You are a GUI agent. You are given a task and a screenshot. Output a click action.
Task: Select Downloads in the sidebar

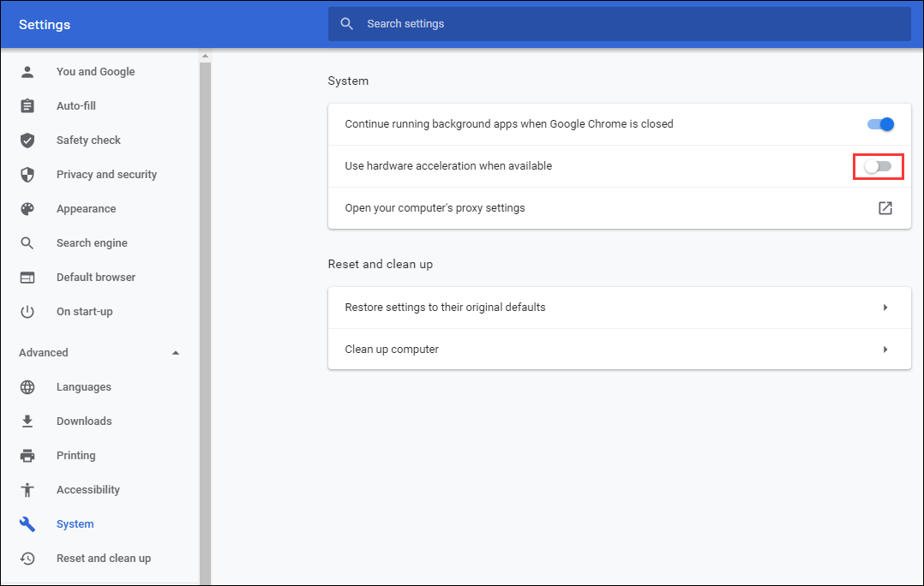coord(84,422)
